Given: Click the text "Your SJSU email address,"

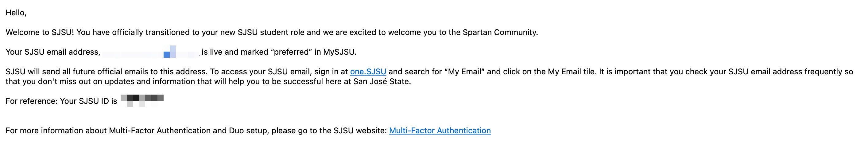Looking at the screenshot, I should (53, 52).
